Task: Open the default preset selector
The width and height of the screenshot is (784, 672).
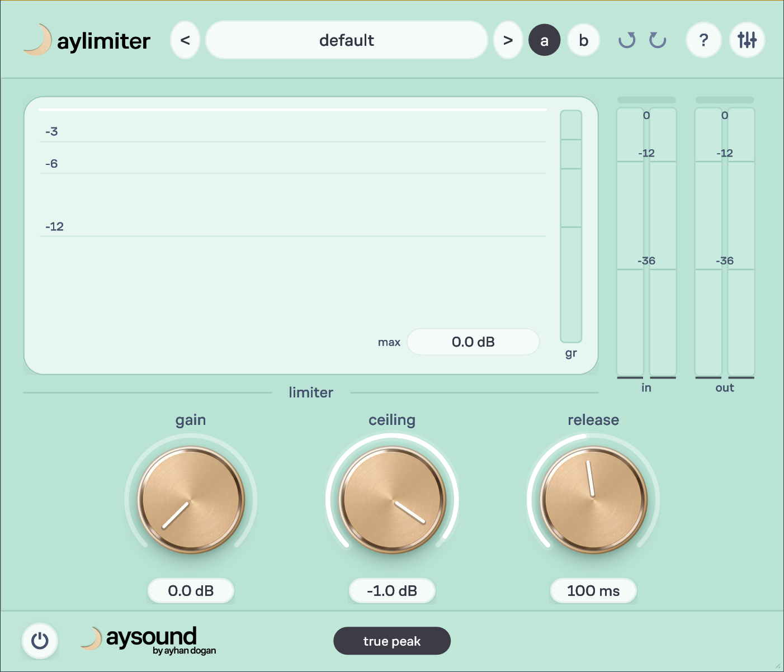Action: click(x=347, y=40)
